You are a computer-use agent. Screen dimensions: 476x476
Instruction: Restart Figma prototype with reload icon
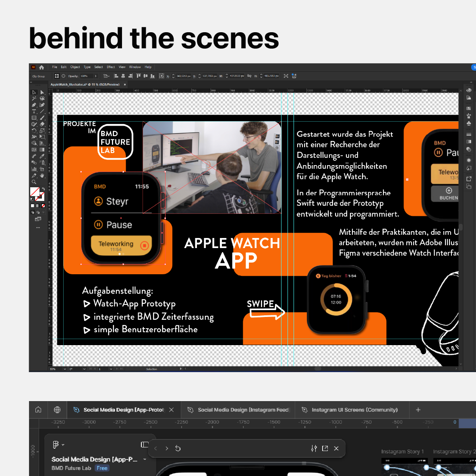178,448
